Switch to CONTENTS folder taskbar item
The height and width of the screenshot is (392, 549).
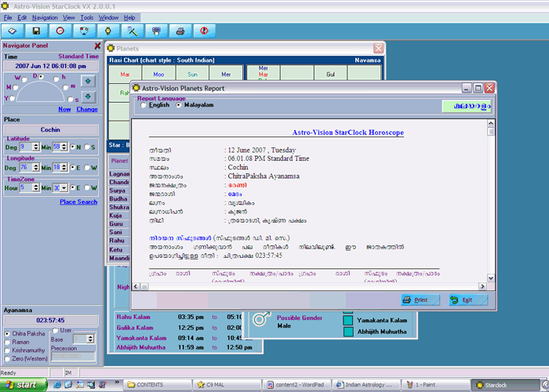point(158,385)
